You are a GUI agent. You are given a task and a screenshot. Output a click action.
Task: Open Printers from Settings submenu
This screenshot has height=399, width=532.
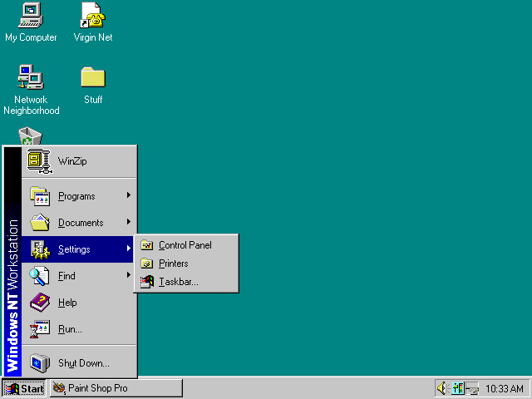coord(186,264)
